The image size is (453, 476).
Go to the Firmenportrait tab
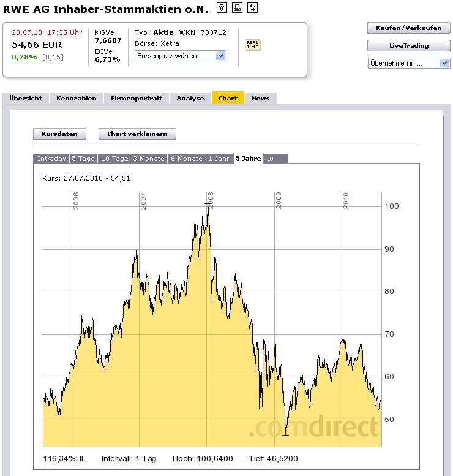[x=137, y=98]
